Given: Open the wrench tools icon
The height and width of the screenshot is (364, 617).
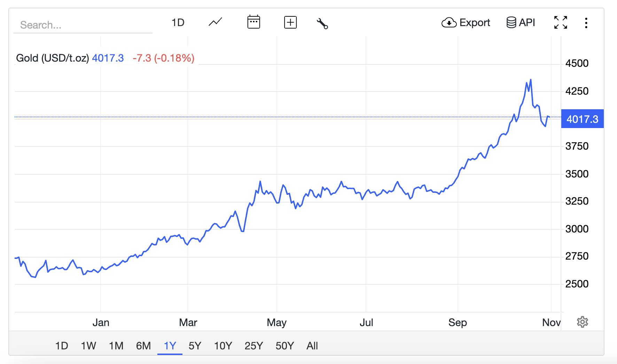Looking at the screenshot, I should click(322, 23).
